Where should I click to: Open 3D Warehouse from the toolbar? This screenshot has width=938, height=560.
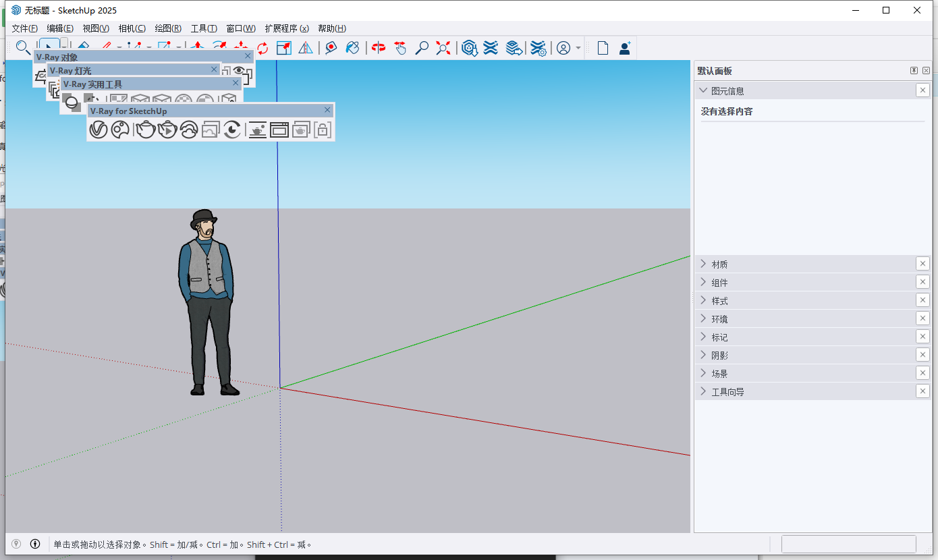click(469, 48)
